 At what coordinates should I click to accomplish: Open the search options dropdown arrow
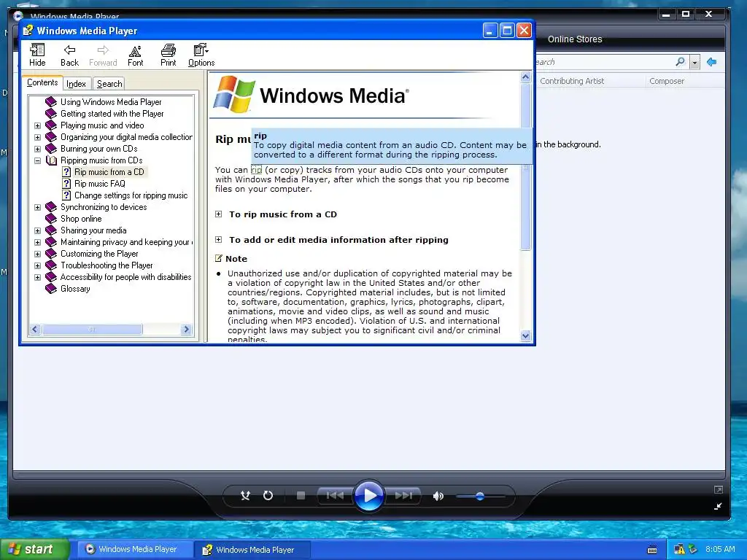point(694,63)
